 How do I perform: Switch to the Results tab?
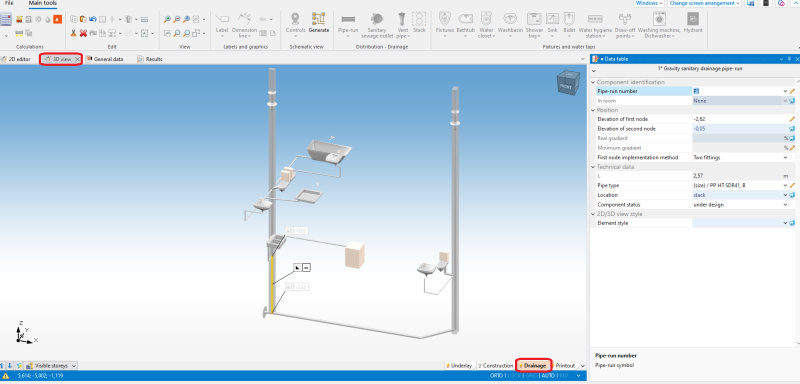[150, 59]
